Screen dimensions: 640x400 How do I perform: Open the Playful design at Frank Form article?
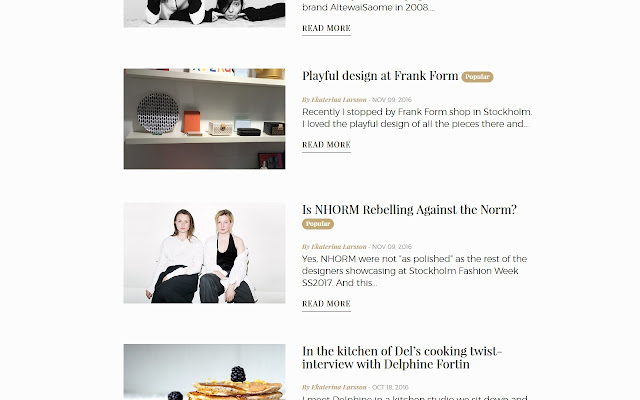(380, 76)
